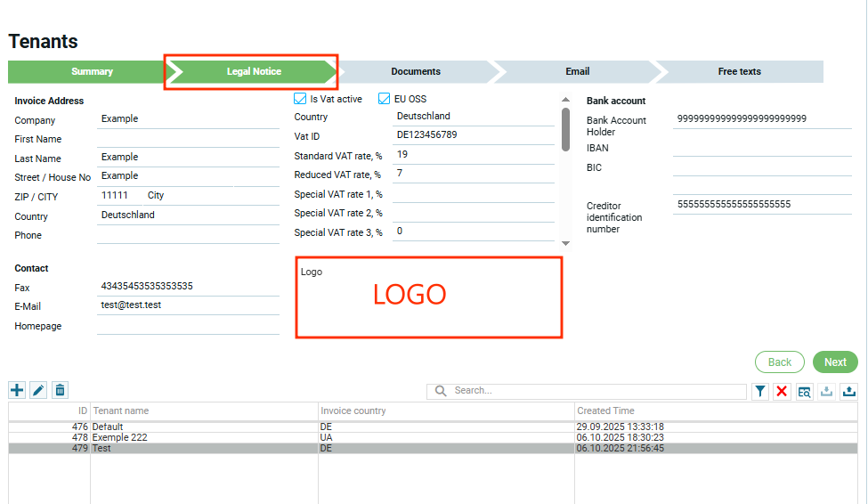Click the add tenant plus icon
868x504 pixels.
click(17, 390)
